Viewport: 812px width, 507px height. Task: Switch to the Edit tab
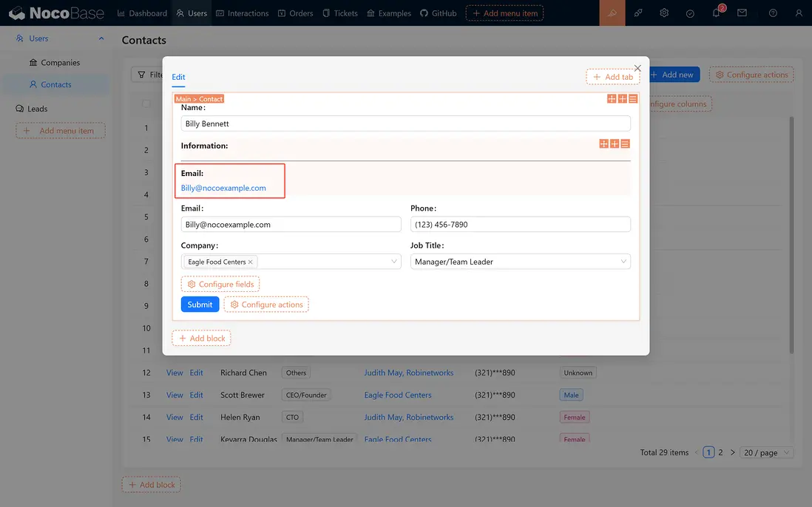(178, 77)
